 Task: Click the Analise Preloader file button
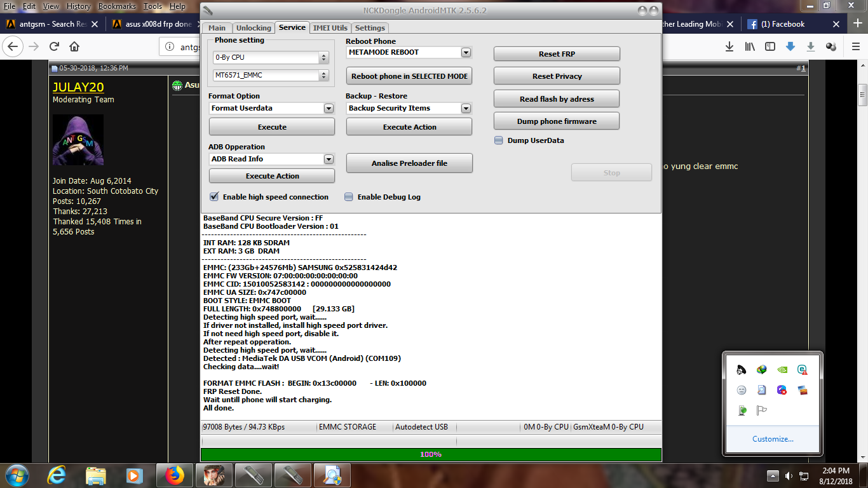[x=409, y=163]
